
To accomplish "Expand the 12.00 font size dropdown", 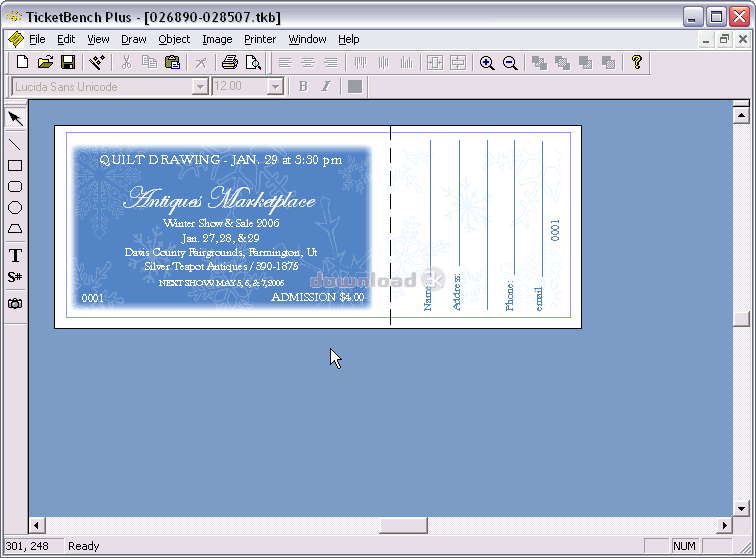I will coord(276,87).
